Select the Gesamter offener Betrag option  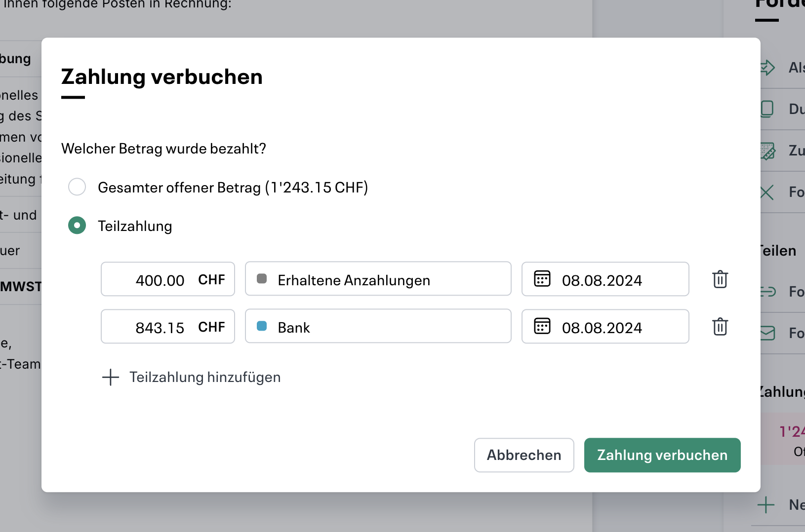click(x=77, y=187)
